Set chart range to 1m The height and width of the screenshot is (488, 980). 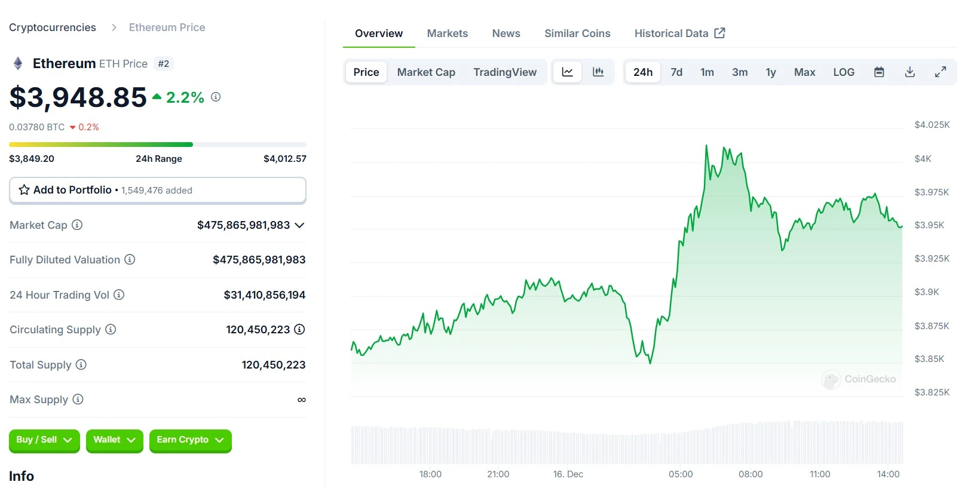[x=707, y=72]
